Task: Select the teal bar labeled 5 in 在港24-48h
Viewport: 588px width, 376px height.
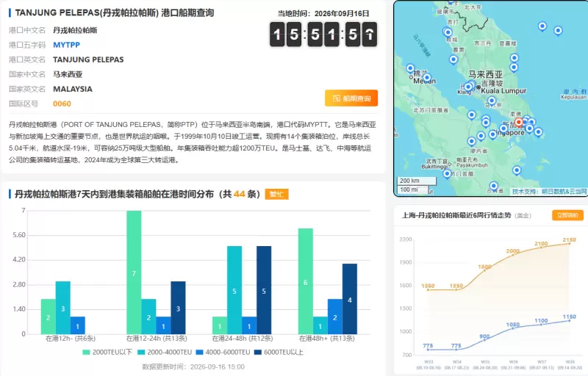Action: click(x=234, y=290)
